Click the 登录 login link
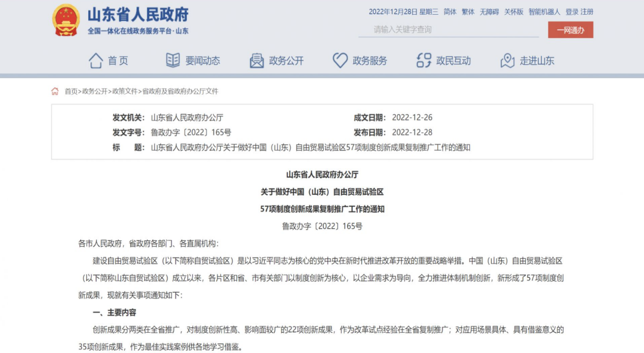Viewport: 644px width, 353px height. pos(572,12)
